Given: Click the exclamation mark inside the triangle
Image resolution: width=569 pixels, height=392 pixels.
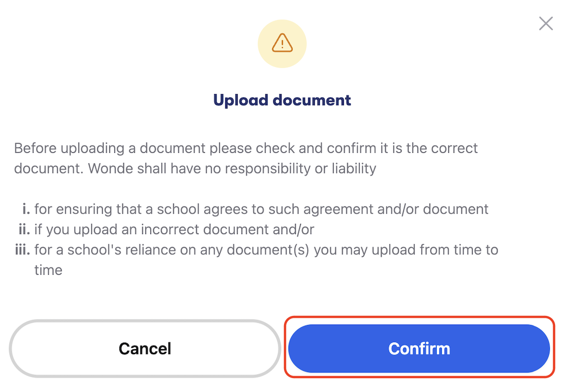Looking at the screenshot, I should point(282,45).
